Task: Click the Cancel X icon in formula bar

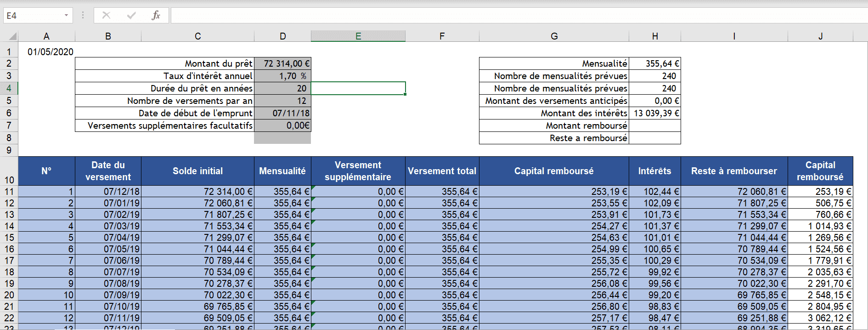Action: tap(106, 16)
